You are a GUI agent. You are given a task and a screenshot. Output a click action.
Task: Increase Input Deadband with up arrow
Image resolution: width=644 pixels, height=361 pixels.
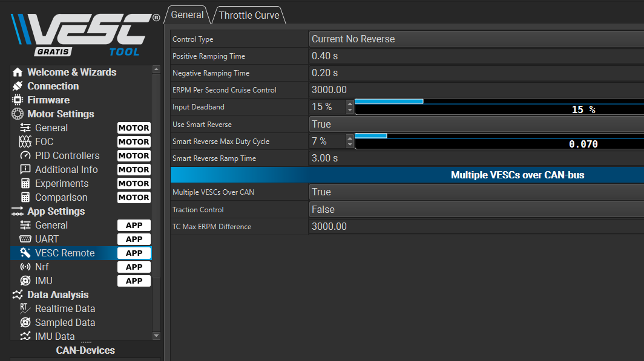coord(350,103)
